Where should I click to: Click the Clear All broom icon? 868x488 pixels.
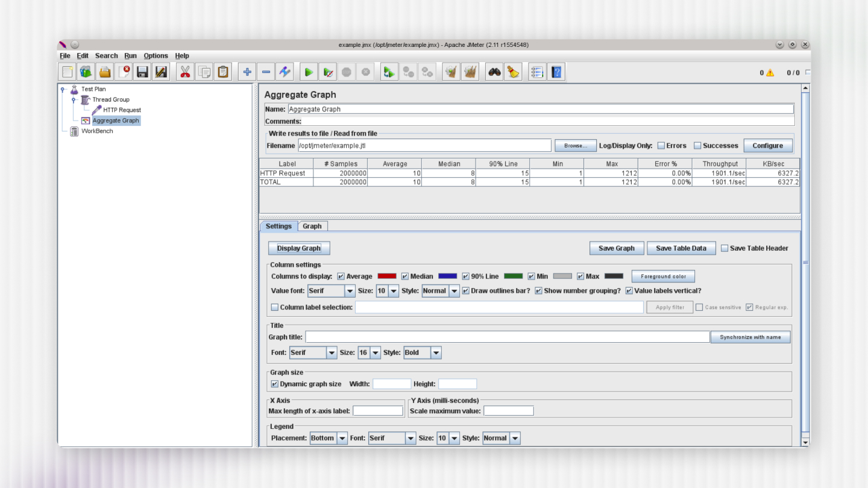pyautogui.click(x=470, y=71)
